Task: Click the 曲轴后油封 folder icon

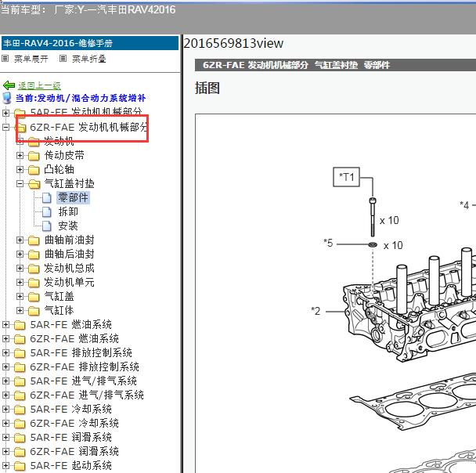Action: click(34, 255)
